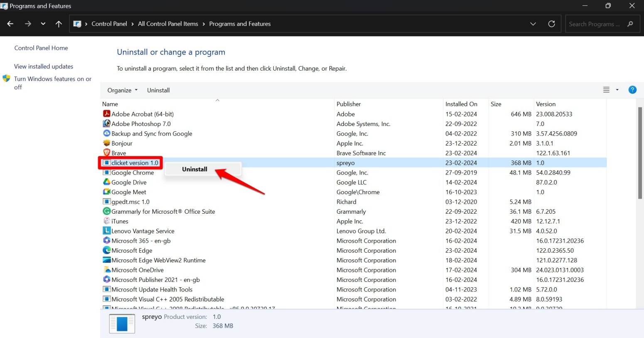Choose Uninstall from the context menu

pyautogui.click(x=194, y=169)
